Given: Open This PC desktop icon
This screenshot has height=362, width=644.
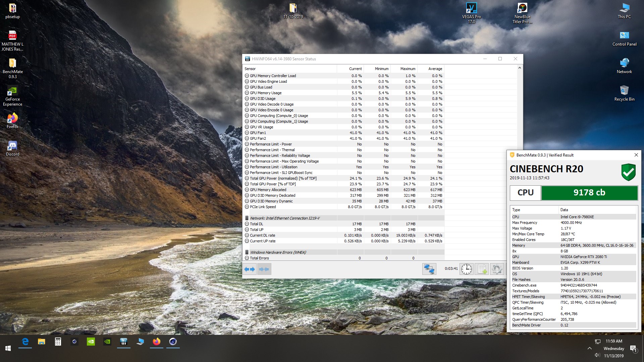Looking at the screenshot, I should click(x=624, y=11).
